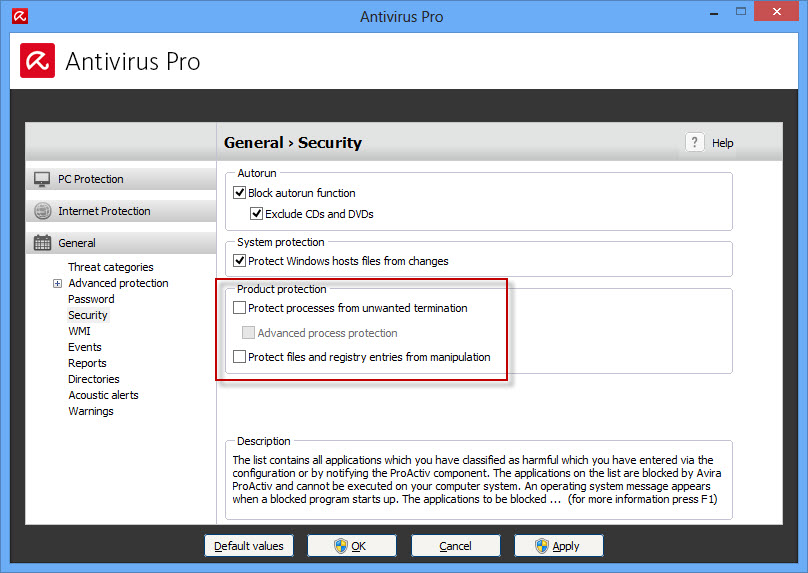808x573 pixels.
Task: Select WMI in the tree
Action: (x=79, y=331)
